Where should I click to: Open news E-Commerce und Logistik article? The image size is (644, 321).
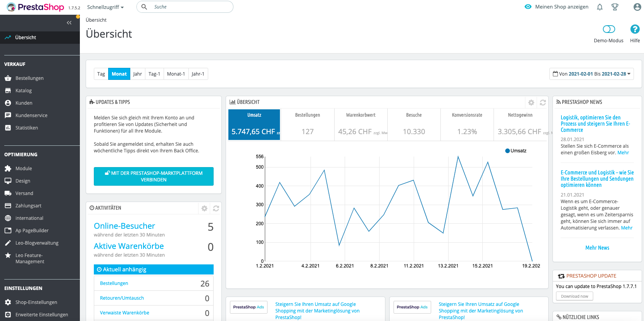(597, 179)
